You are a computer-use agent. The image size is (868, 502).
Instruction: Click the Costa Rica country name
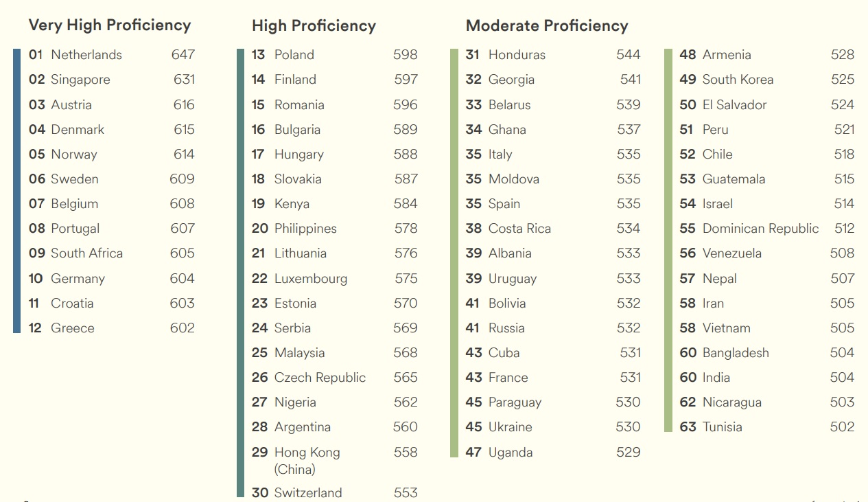[x=519, y=229]
